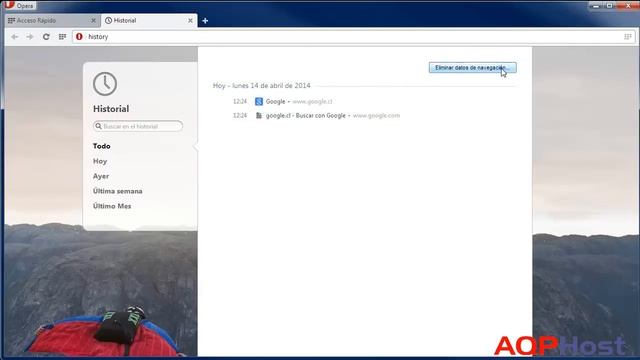Go forward with the forward arrow
Screen dimensions: 640x360
tap(30, 37)
